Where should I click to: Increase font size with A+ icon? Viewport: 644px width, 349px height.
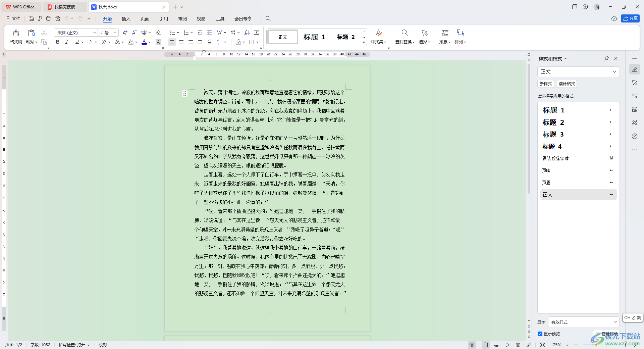coord(125,33)
